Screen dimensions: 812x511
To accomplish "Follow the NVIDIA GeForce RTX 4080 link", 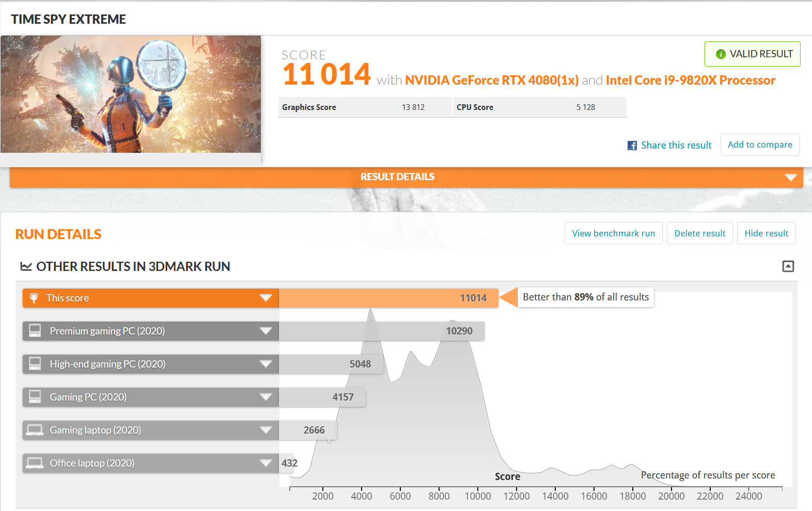I will [x=491, y=81].
